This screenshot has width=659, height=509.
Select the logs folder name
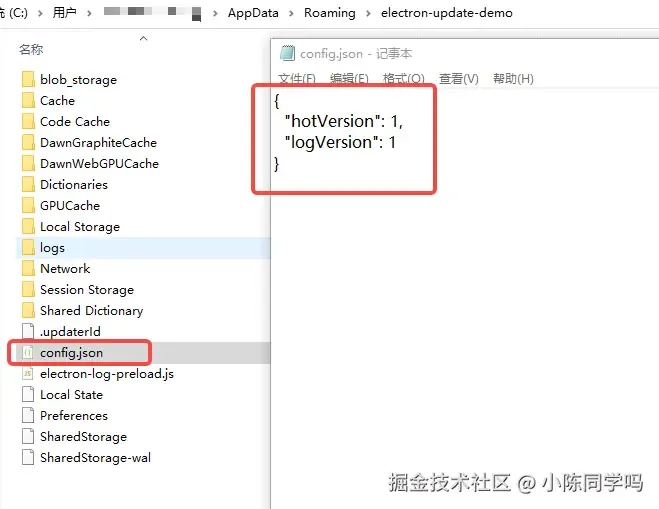tap(52, 248)
